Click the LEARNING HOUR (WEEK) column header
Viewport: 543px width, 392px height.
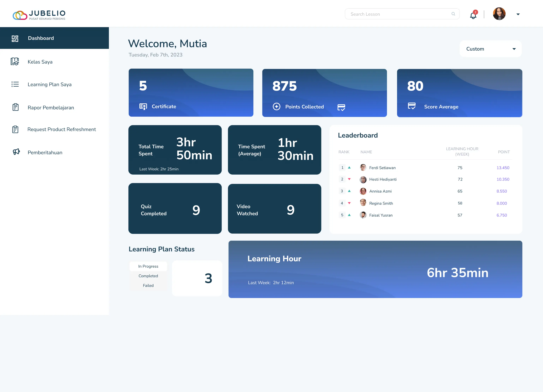pos(462,152)
